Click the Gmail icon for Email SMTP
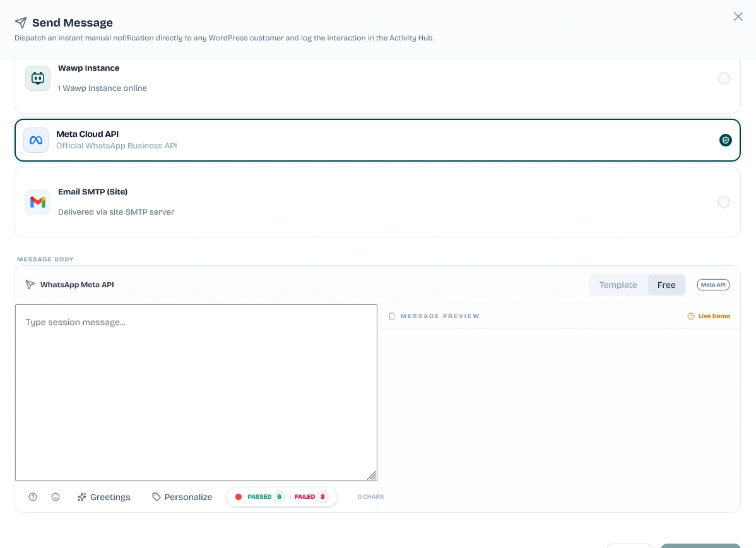The width and height of the screenshot is (756, 548). pyautogui.click(x=38, y=201)
